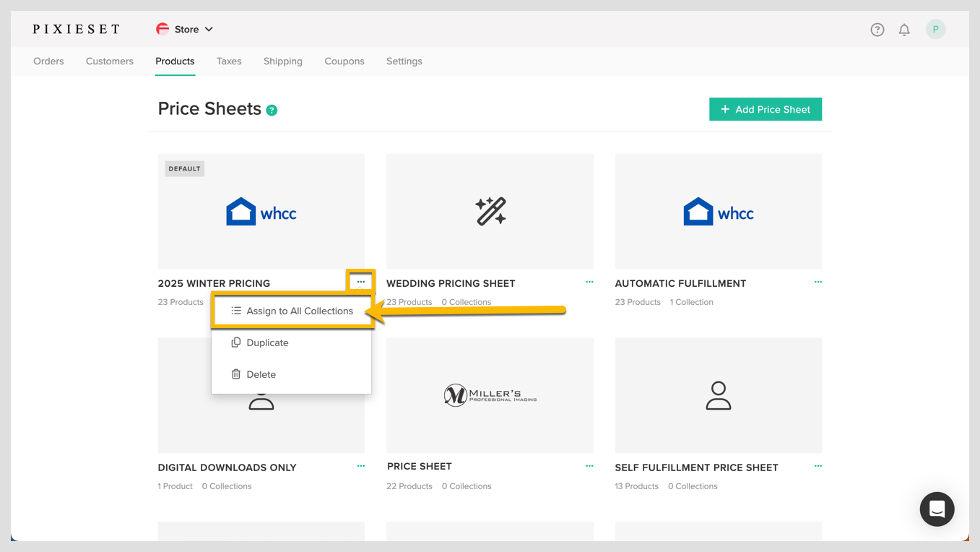This screenshot has width=980, height=552.
Task: Open three-dot menu for Wedding Pricing Sheet
Action: 589,282
